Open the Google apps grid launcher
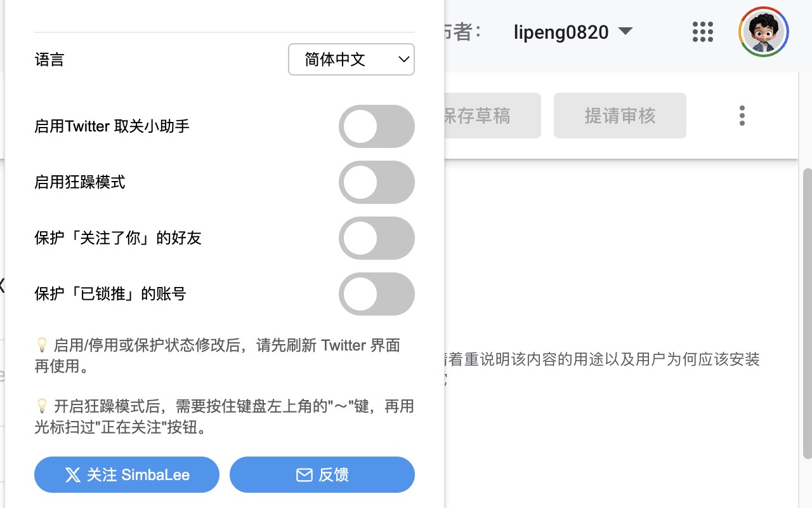The width and height of the screenshot is (812, 508). tap(702, 32)
